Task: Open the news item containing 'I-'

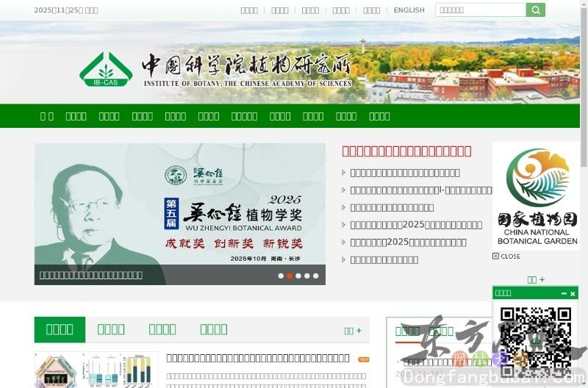Action: pyautogui.click(x=420, y=190)
